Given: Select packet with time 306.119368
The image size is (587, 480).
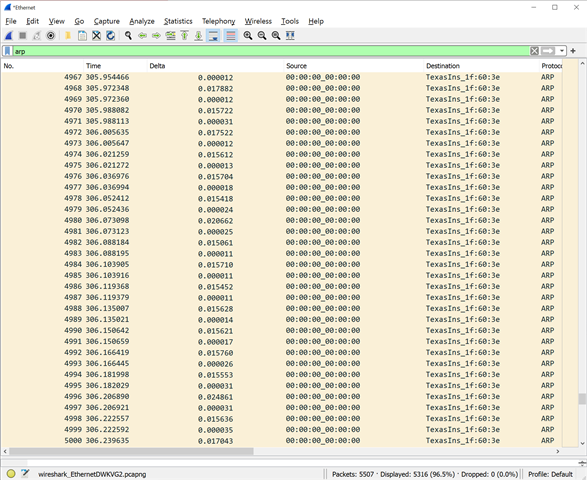Looking at the screenshot, I should coord(282,286).
